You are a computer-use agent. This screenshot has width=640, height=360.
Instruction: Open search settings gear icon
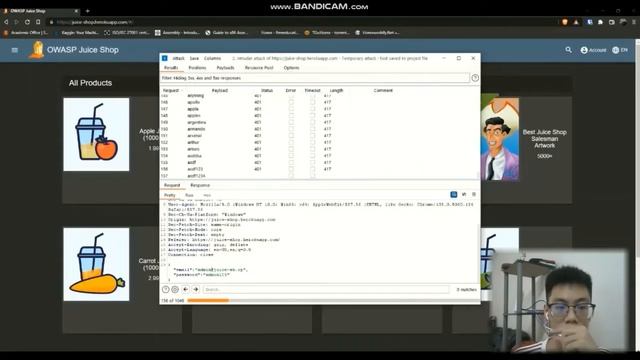pos(175,289)
